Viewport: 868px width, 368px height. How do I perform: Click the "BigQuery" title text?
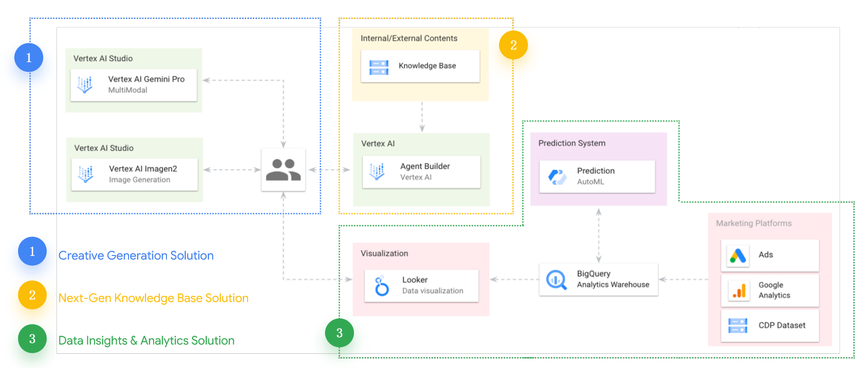click(594, 274)
